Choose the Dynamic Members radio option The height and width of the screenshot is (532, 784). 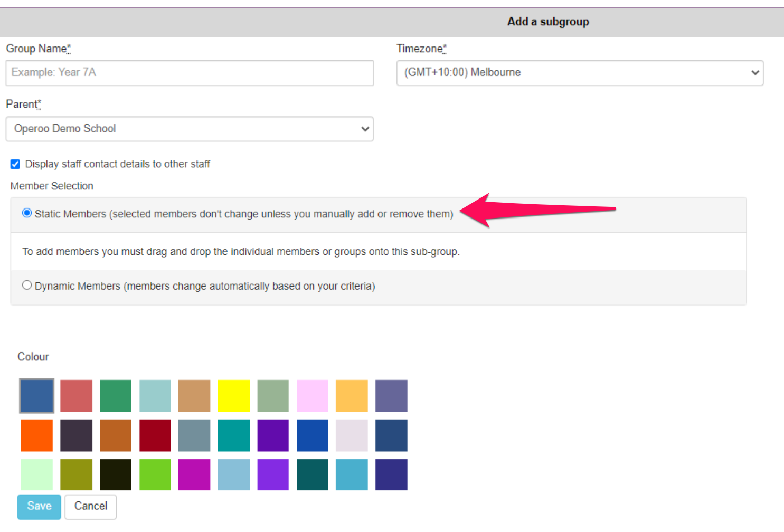(x=27, y=286)
